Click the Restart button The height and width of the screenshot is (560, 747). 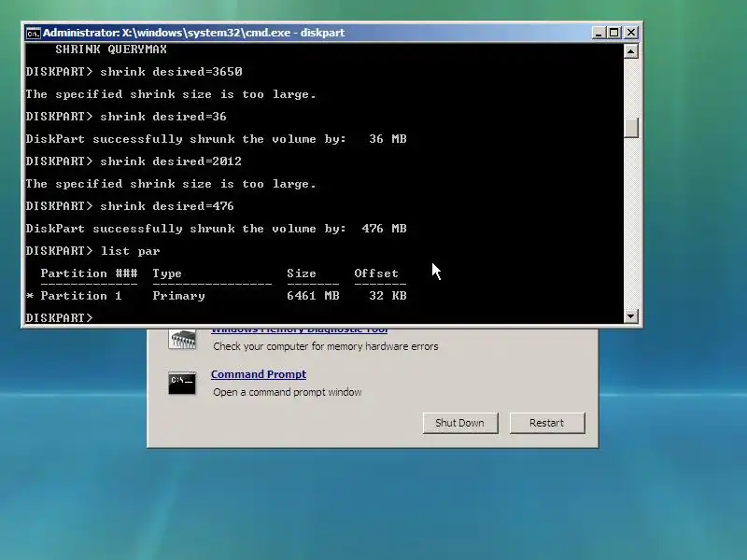547,423
